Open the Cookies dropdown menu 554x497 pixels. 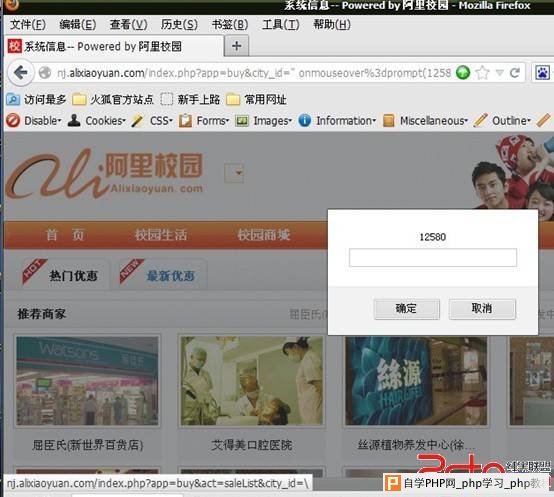coord(96,121)
